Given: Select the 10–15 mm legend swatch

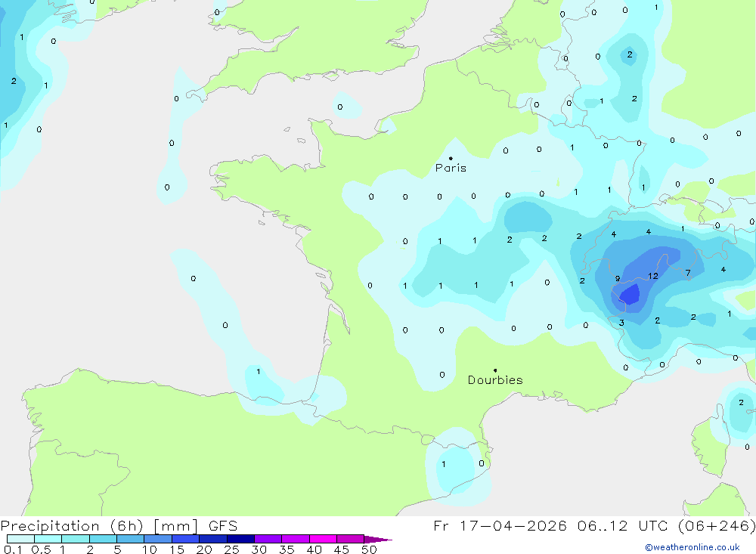Looking at the screenshot, I should point(158,539).
